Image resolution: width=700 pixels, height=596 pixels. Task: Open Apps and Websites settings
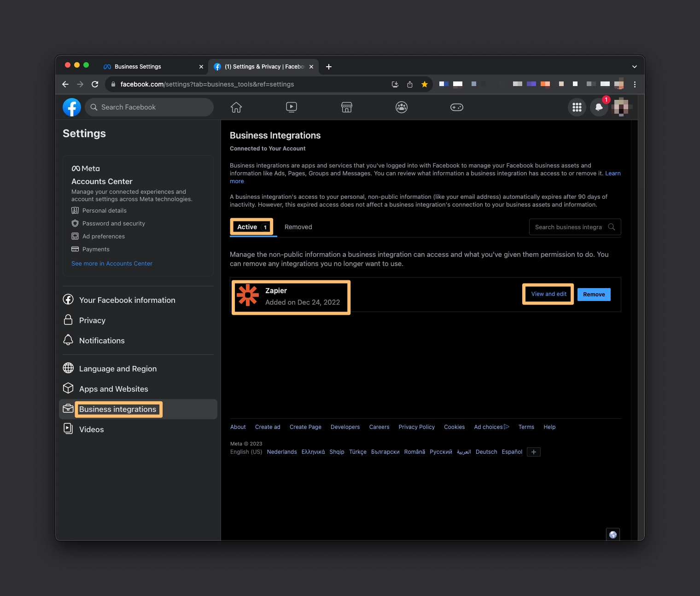pos(138,389)
